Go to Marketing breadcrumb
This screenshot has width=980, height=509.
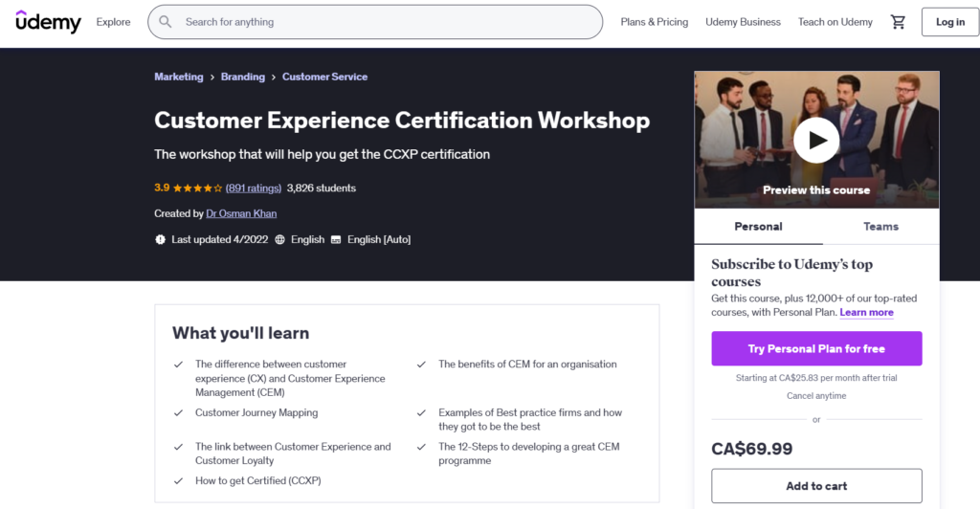179,77
